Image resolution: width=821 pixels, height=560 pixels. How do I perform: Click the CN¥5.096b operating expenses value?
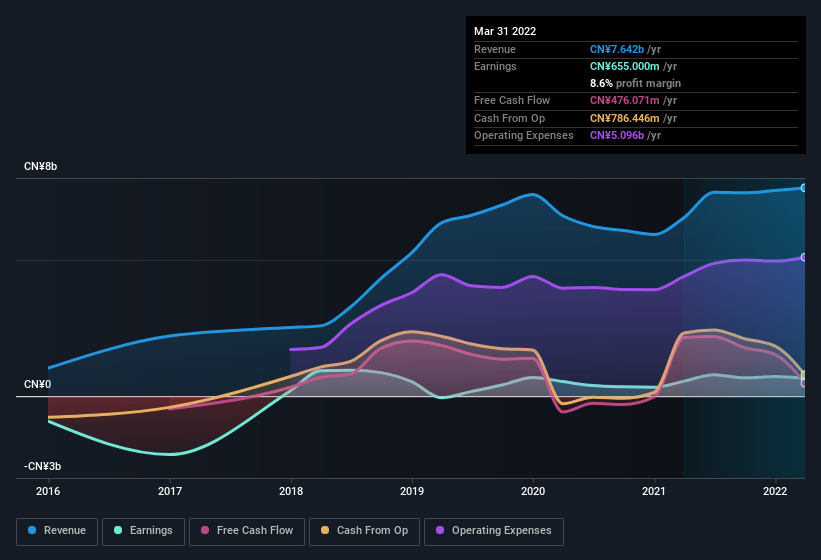(x=617, y=136)
